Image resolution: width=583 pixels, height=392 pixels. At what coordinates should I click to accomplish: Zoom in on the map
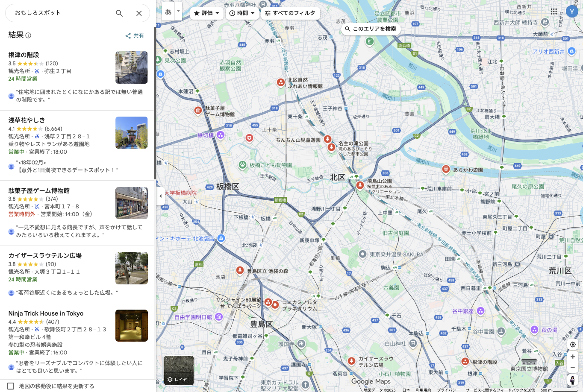(573, 357)
